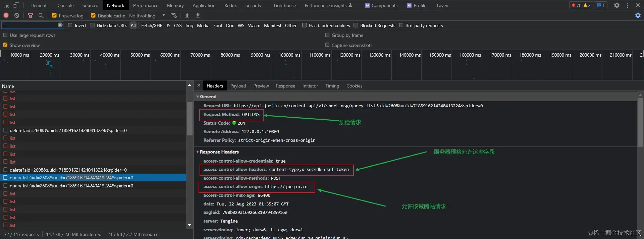
Task: Toggle the device toolbar icon
Action: click(16, 5)
